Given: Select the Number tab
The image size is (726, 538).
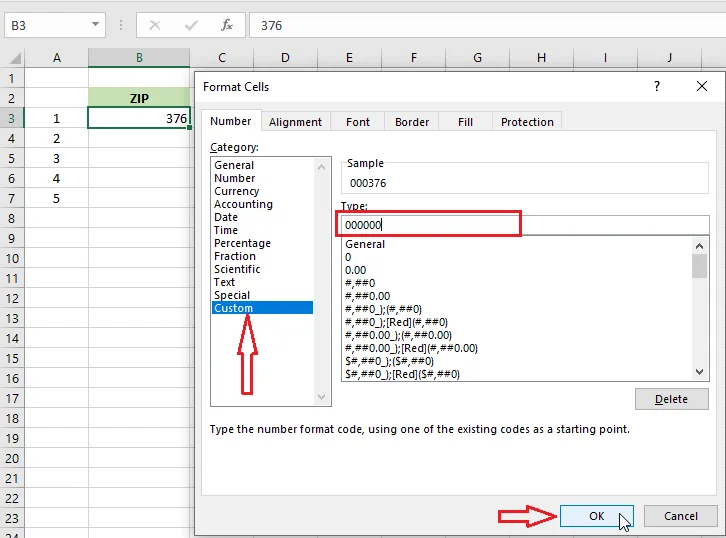Looking at the screenshot, I should coord(231,121).
